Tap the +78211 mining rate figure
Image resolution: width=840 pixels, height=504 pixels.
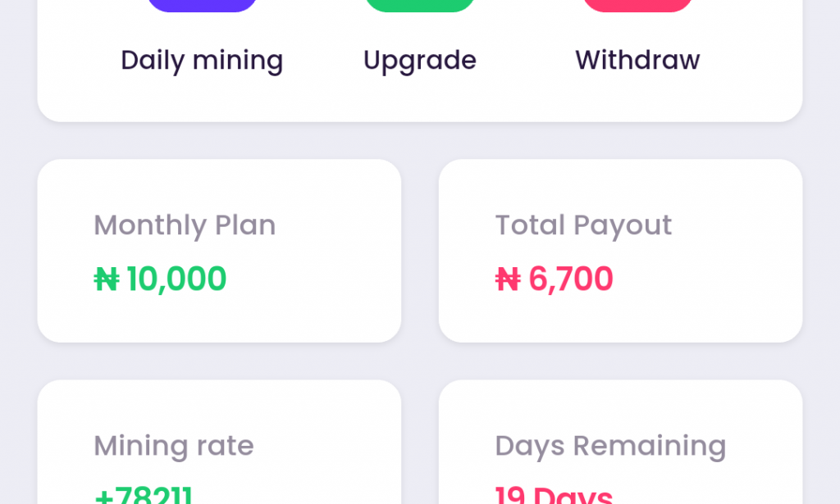point(143,495)
